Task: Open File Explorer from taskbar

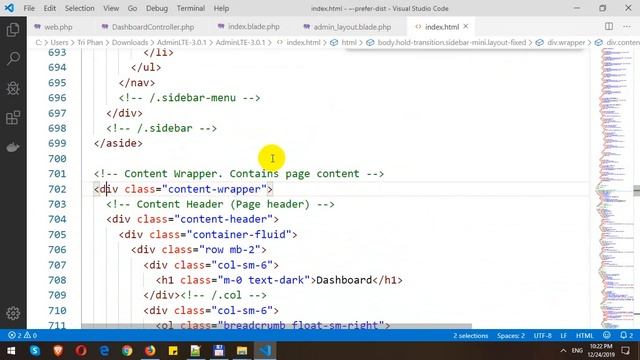Action: click(x=242, y=351)
